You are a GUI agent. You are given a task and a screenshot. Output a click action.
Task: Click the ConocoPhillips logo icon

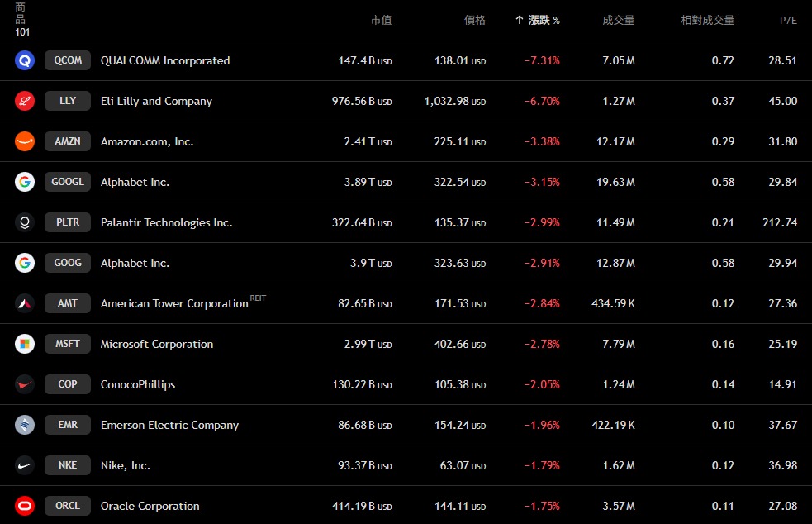[x=25, y=384]
